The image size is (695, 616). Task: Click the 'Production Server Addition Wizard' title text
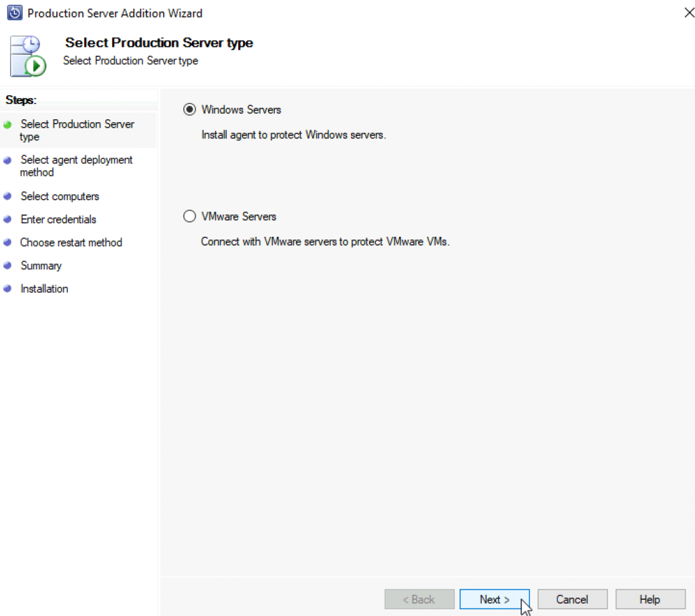coord(115,14)
